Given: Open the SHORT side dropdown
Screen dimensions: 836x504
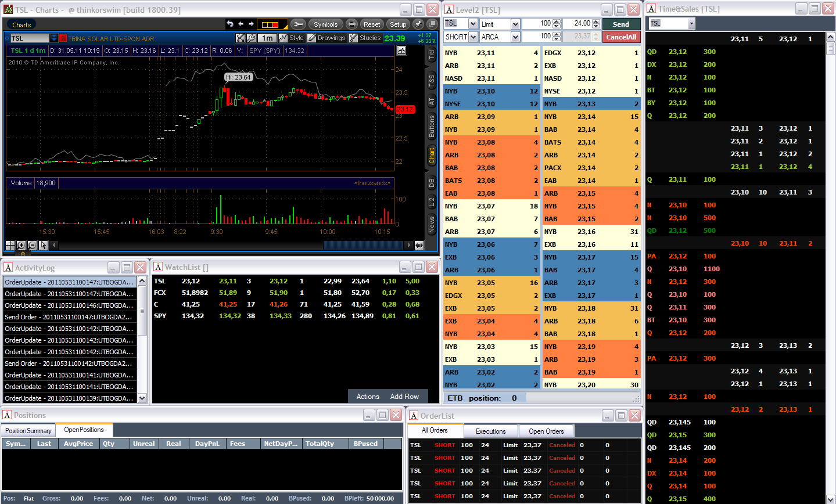Looking at the screenshot, I should coord(472,37).
